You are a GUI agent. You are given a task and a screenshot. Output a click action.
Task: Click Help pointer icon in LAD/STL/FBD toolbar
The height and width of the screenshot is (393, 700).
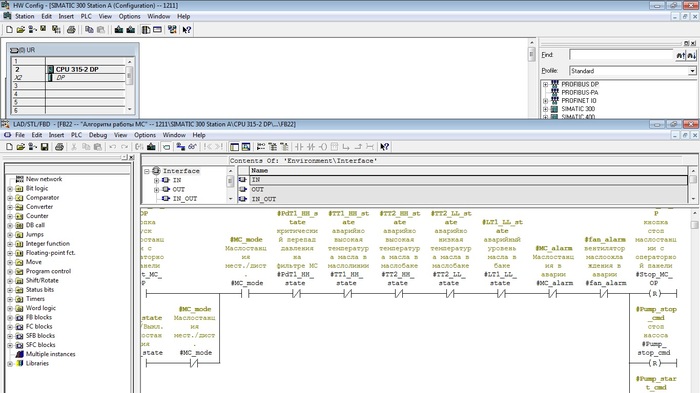(384, 146)
